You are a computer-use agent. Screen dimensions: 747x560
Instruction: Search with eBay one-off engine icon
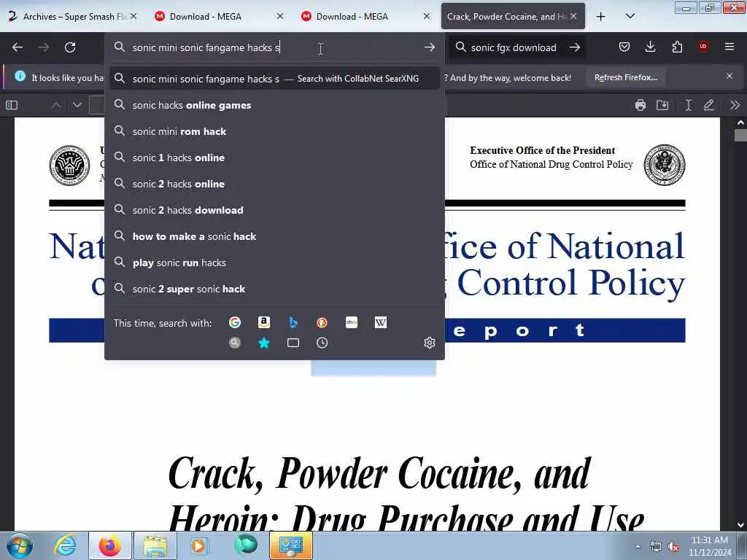click(352, 322)
